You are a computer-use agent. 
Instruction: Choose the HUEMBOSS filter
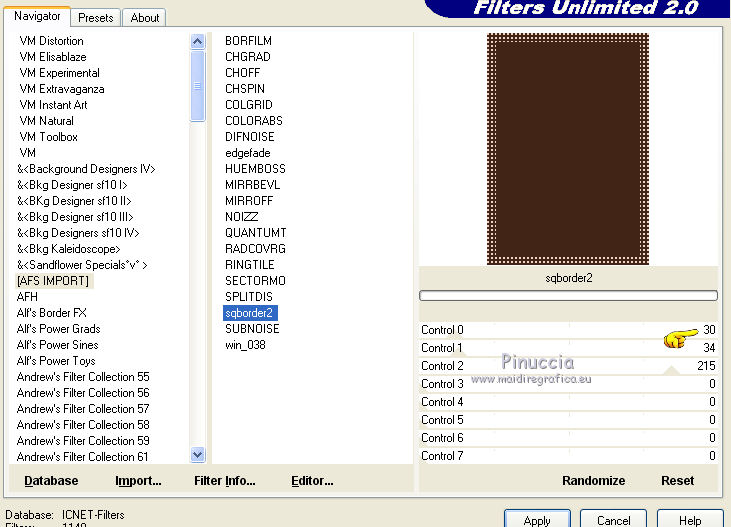click(x=255, y=169)
